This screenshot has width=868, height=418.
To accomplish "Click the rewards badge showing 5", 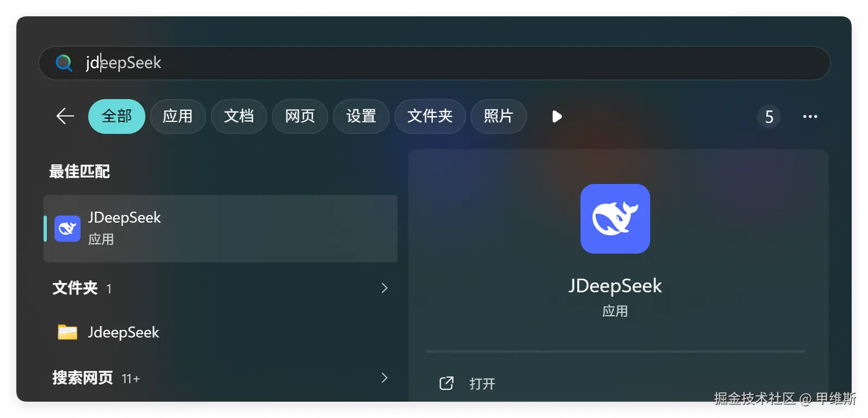I will (769, 116).
